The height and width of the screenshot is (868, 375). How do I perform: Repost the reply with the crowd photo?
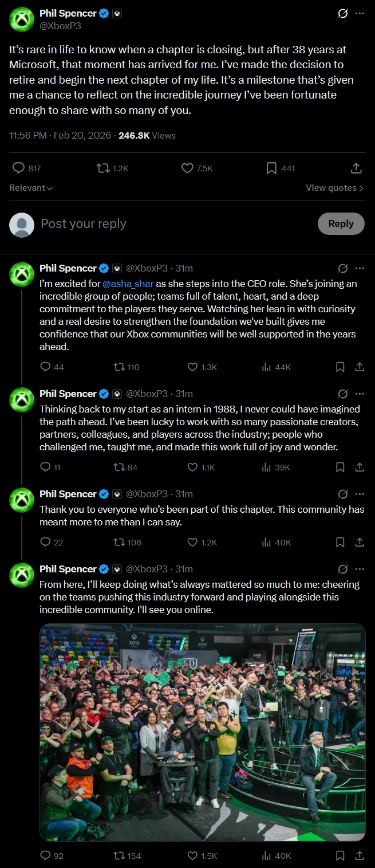click(x=119, y=856)
